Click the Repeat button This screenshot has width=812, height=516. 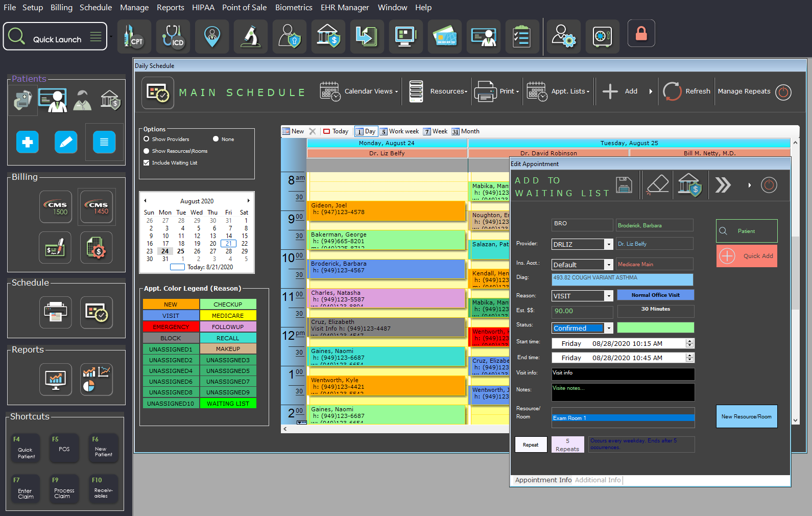531,444
